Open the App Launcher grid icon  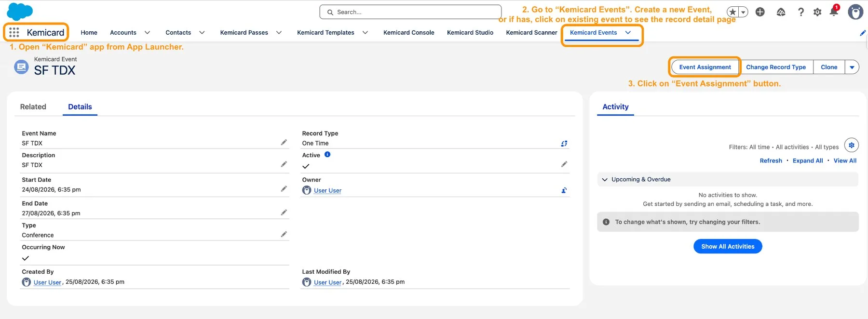[x=14, y=32]
